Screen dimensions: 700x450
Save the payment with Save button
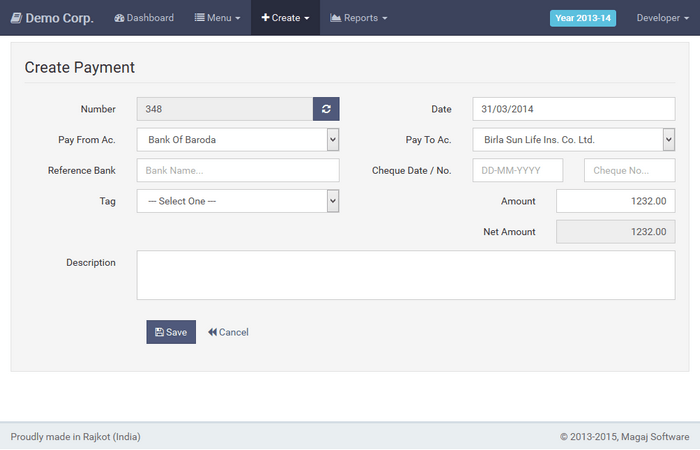pyautogui.click(x=171, y=332)
